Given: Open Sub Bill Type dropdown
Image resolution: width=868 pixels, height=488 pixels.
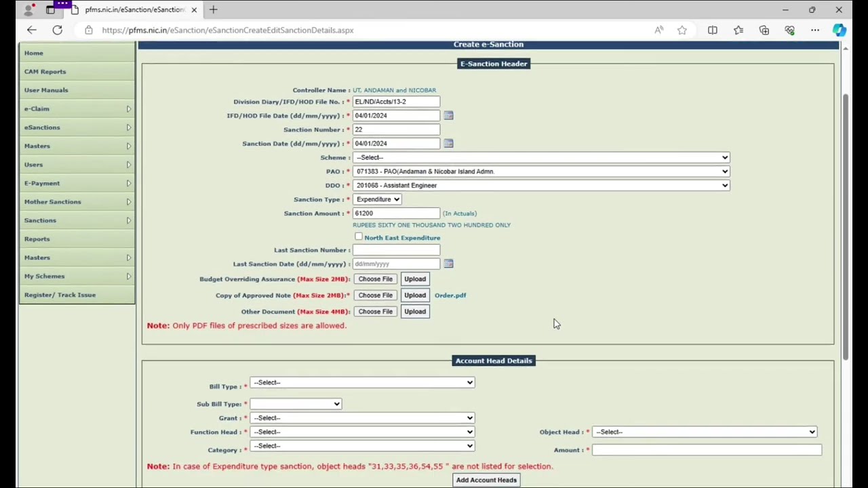Looking at the screenshot, I should click(296, 404).
